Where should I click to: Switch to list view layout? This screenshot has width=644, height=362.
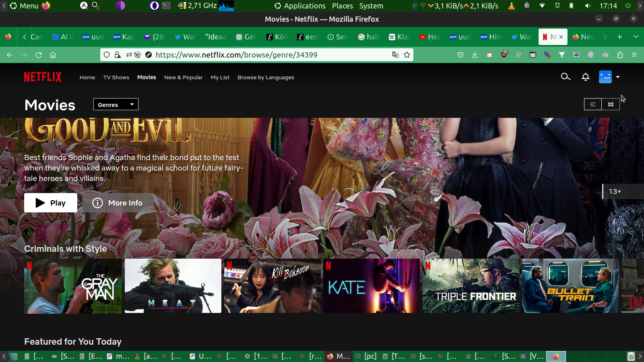click(x=593, y=105)
